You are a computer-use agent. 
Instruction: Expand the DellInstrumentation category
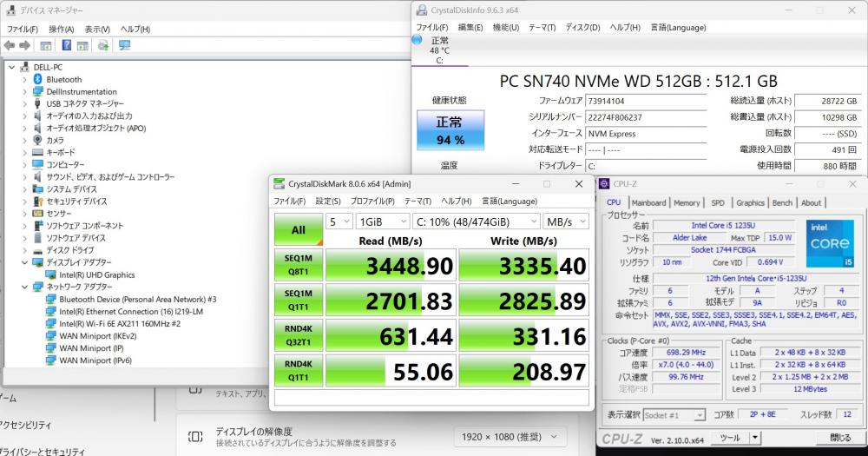click(x=24, y=91)
